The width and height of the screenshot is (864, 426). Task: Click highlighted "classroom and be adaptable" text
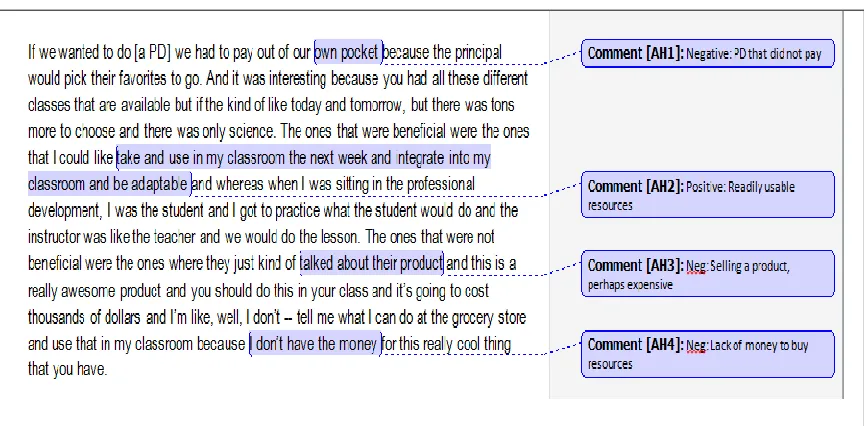pos(108,184)
